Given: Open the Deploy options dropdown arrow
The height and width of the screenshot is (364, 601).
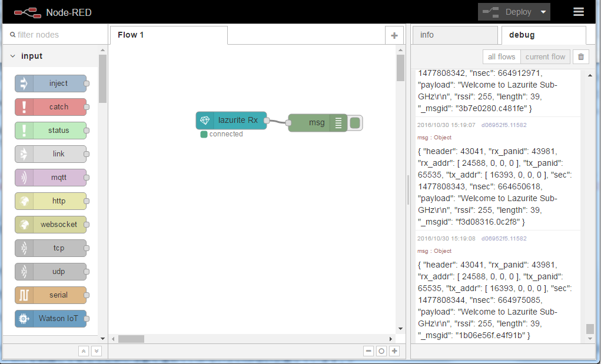Looking at the screenshot, I should tap(543, 12).
